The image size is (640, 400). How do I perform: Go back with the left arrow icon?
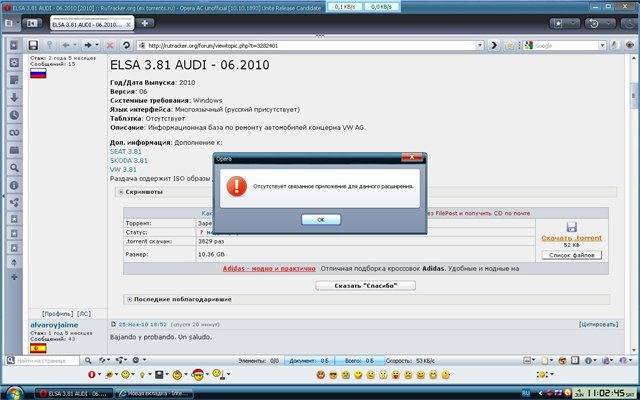click(66, 45)
